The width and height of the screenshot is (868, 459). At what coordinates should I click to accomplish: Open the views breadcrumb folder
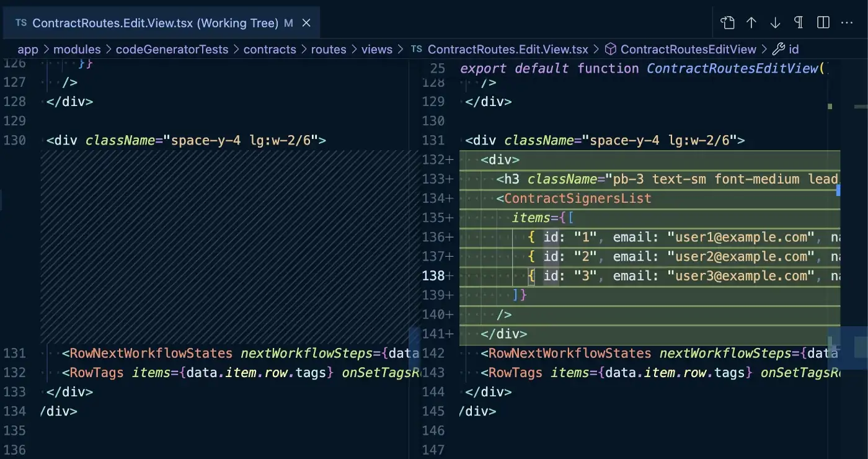click(377, 49)
